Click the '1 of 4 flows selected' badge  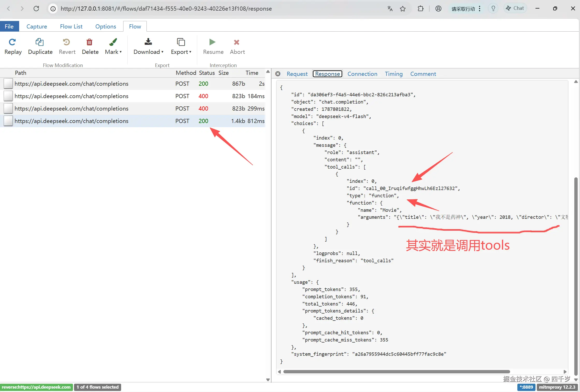pyautogui.click(x=98, y=387)
